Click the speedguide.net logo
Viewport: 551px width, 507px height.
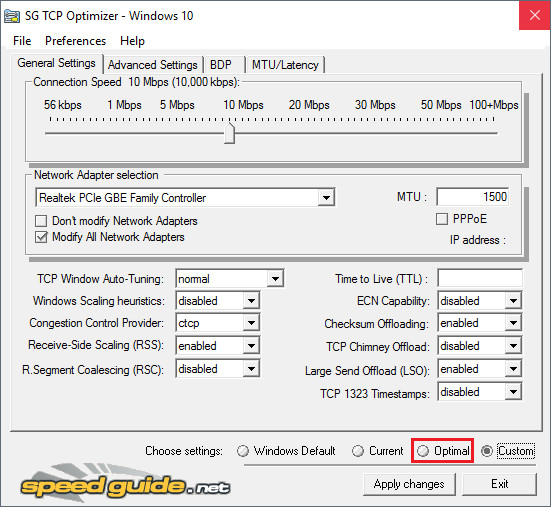[125, 483]
